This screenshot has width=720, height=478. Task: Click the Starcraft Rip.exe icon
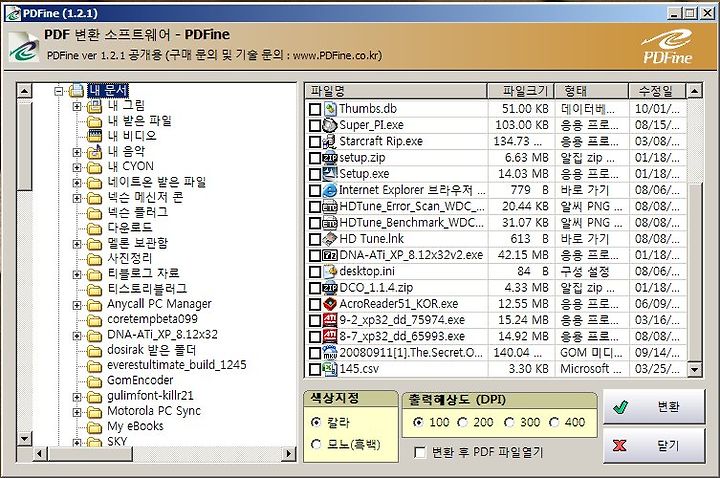[330, 141]
